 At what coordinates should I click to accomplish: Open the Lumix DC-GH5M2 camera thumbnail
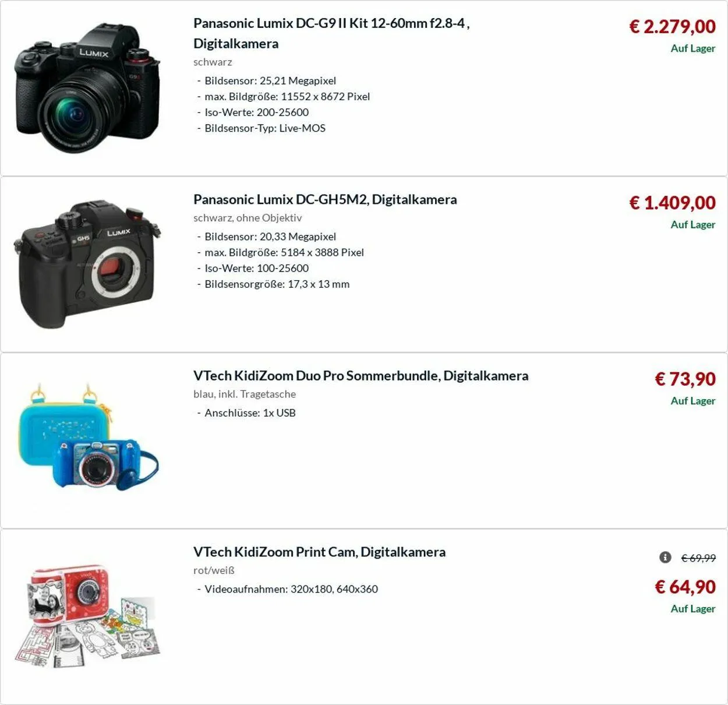point(87,265)
